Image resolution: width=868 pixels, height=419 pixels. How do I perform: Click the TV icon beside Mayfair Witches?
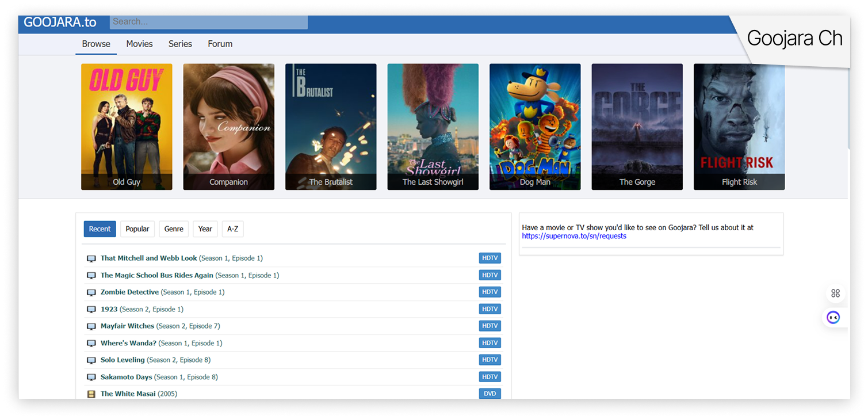tap(91, 326)
